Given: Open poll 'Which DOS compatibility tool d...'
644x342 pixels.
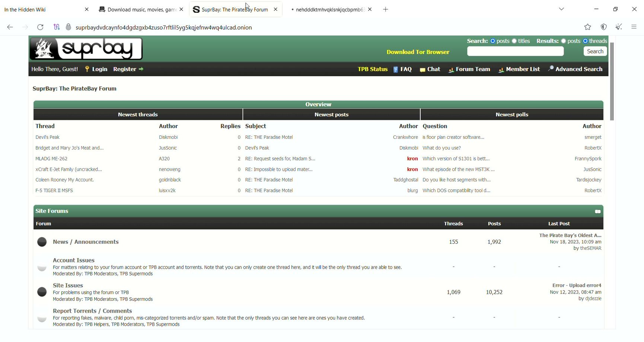Looking at the screenshot, I should (x=456, y=191).
